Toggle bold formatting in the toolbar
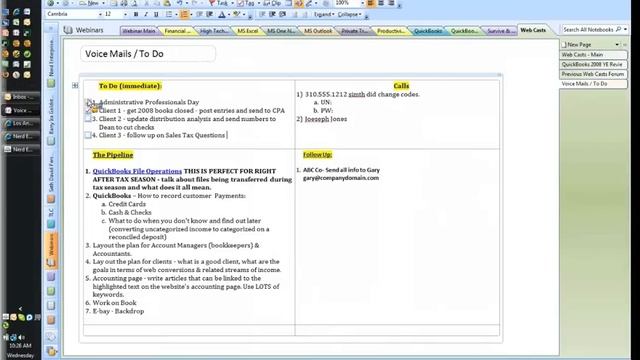The image size is (640, 360). point(136,14)
